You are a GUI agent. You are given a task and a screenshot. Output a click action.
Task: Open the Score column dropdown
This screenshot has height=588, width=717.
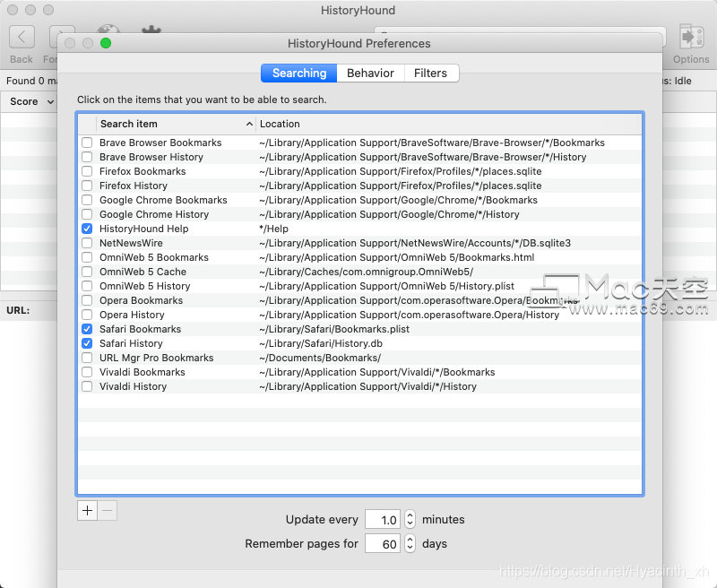pos(50,102)
